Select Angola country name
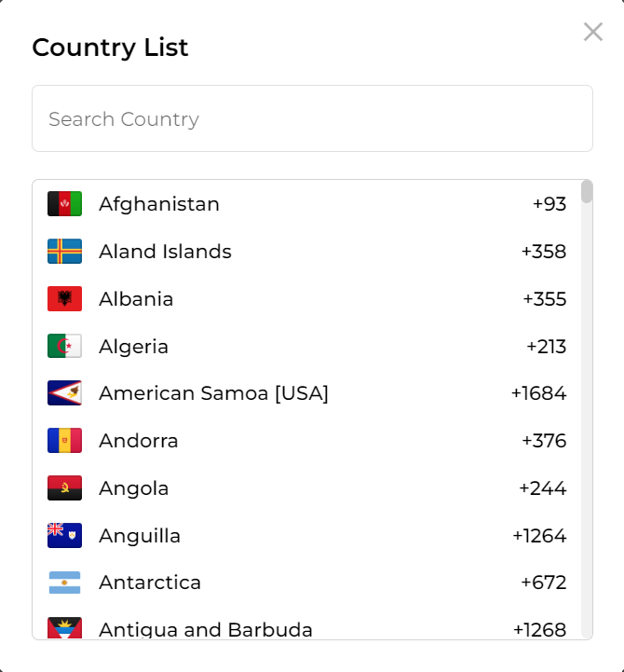 pyautogui.click(x=133, y=488)
